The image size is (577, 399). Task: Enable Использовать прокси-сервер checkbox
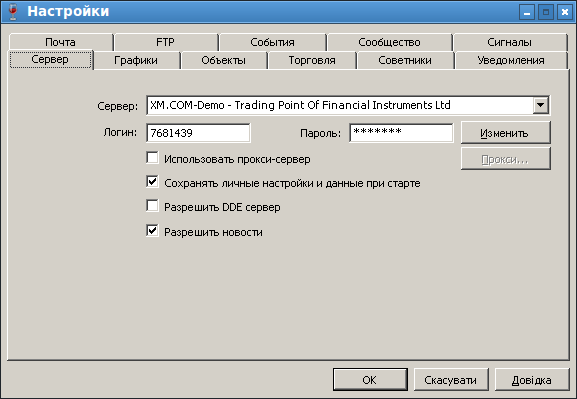tap(152, 158)
